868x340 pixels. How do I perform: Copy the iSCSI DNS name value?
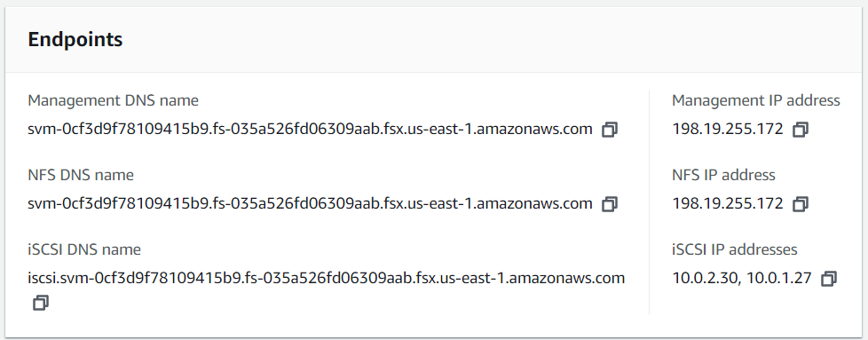click(41, 303)
